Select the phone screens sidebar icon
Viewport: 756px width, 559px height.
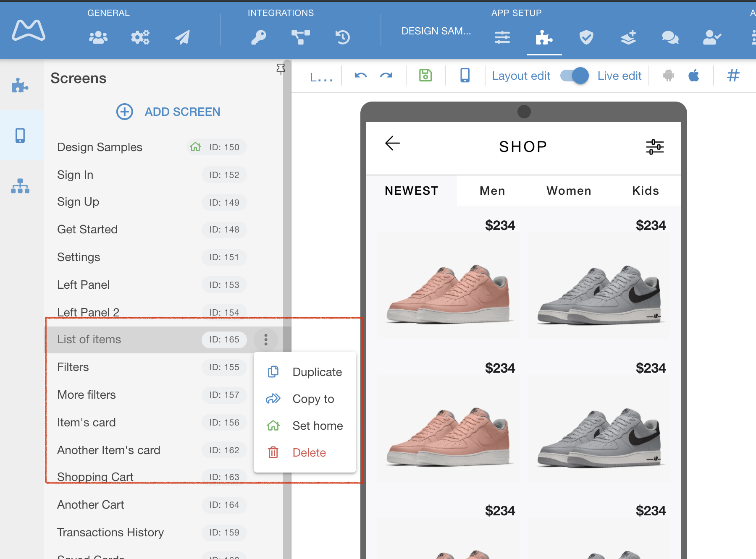coord(20,135)
